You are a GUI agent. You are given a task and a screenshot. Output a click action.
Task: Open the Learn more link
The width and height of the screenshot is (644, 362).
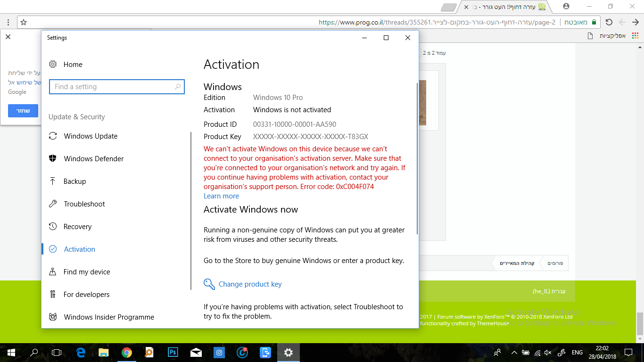click(x=221, y=196)
